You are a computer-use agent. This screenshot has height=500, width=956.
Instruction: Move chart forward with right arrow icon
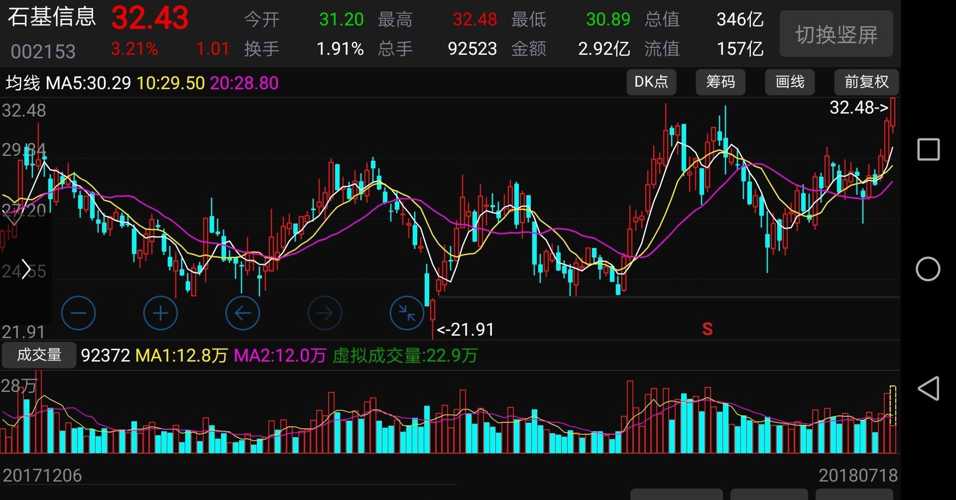[324, 313]
